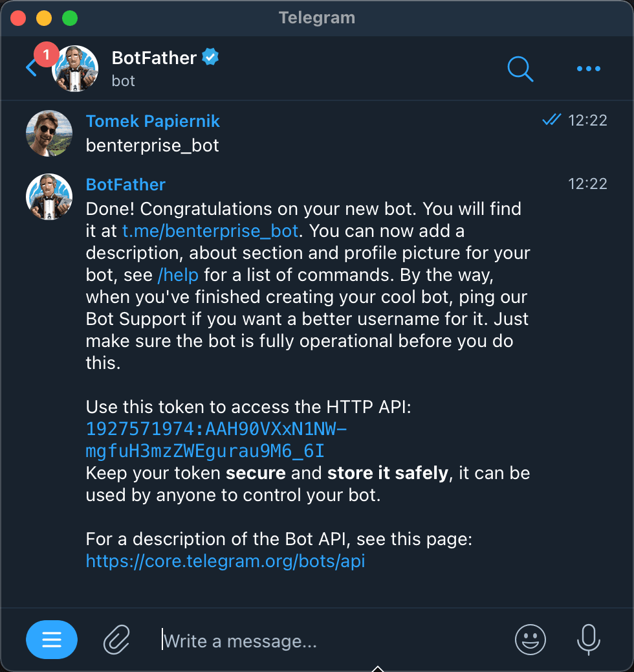Open the three-dot more options menu

(x=588, y=69)
